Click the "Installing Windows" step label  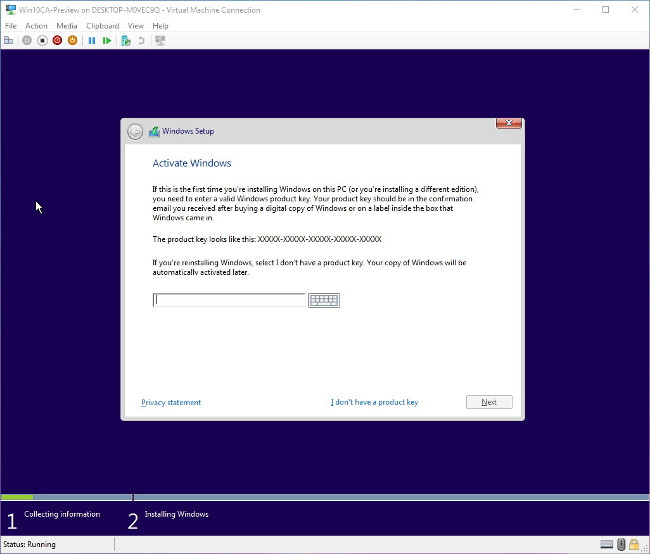point(177,514)
